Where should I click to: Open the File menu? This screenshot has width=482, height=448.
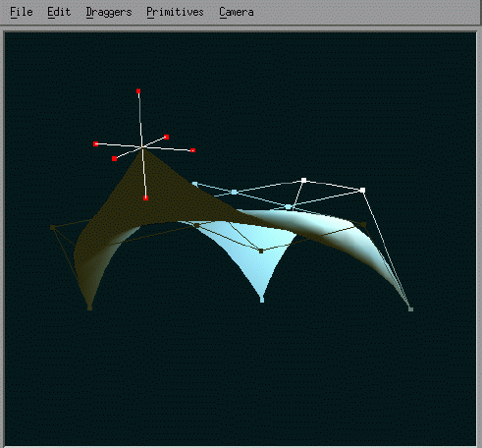pos(22,12)
